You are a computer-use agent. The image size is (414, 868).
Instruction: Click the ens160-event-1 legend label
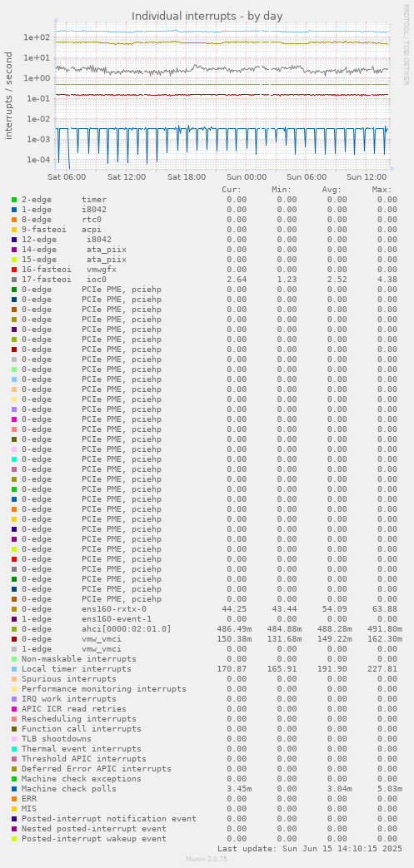click(x=117, y=619)
